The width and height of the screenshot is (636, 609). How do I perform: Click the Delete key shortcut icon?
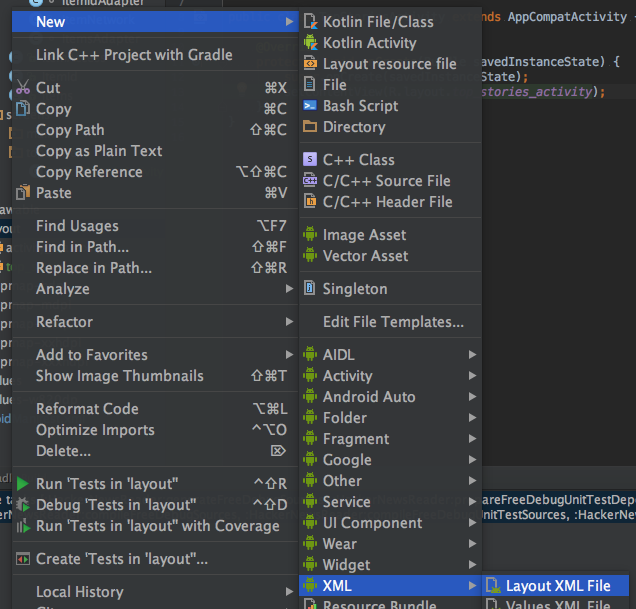click(278, 451)
